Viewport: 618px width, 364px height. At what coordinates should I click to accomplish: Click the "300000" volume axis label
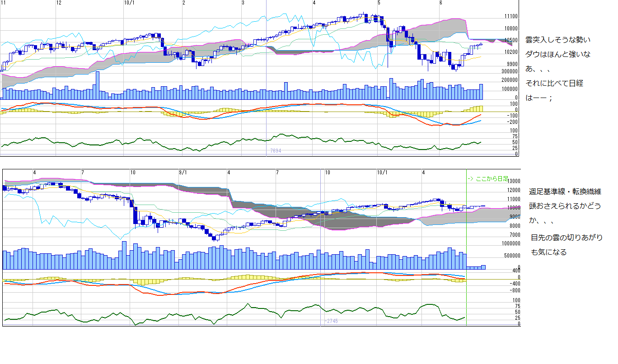tap(510, 71)
